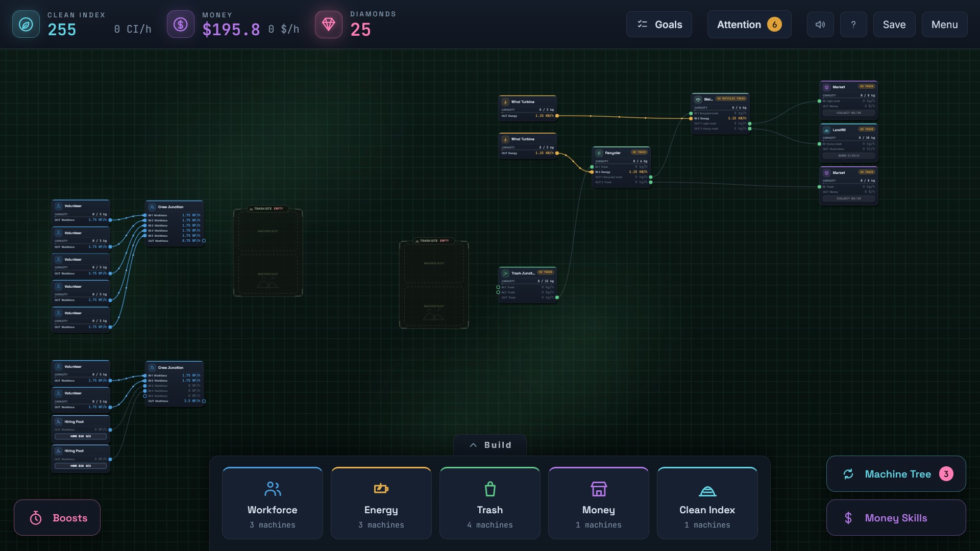This screenshot has width=980, height=551.
Task: Open the Boosts panel
Action: tap(57, 518)
